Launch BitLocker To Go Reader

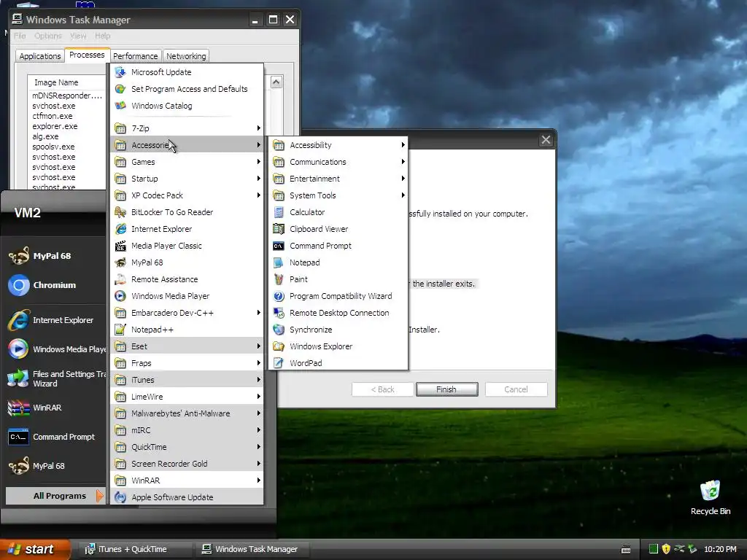pos(187,212)
